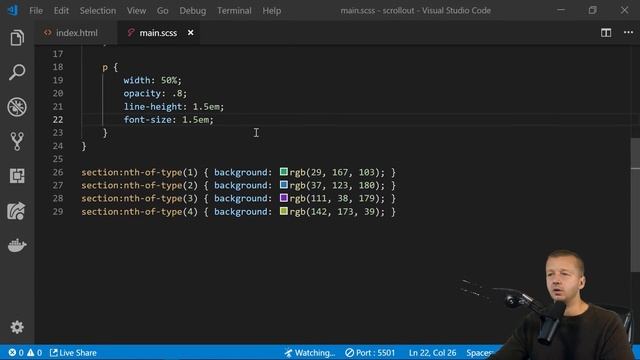640x360 pixels.
Task: Open the Selection menu
Action: click(x=98, y=11)
